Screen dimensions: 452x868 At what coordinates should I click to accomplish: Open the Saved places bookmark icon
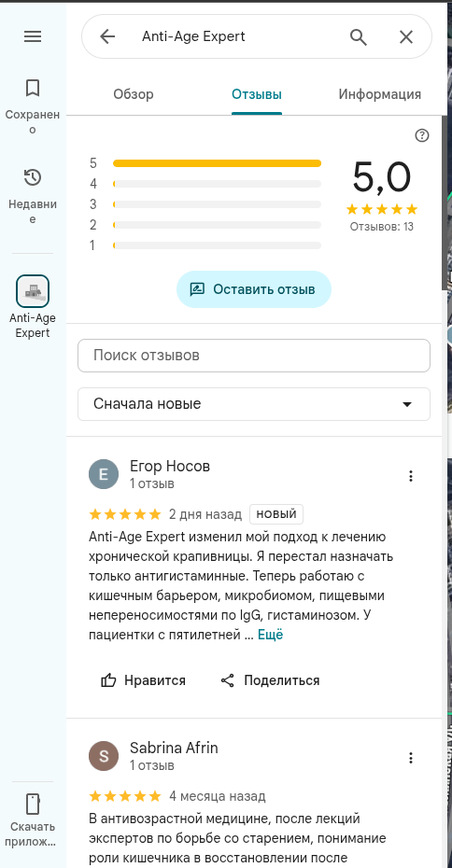tap(33, 88)
